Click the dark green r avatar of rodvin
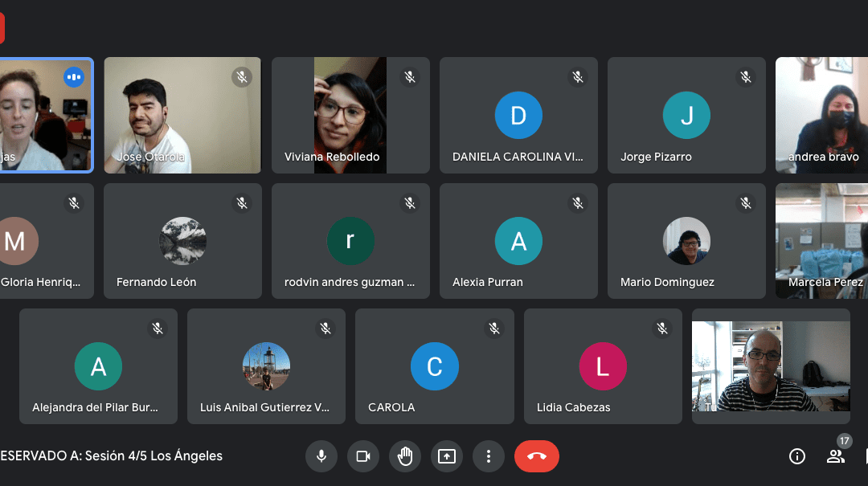Screen dimensions: 868x486 [350, 241]
